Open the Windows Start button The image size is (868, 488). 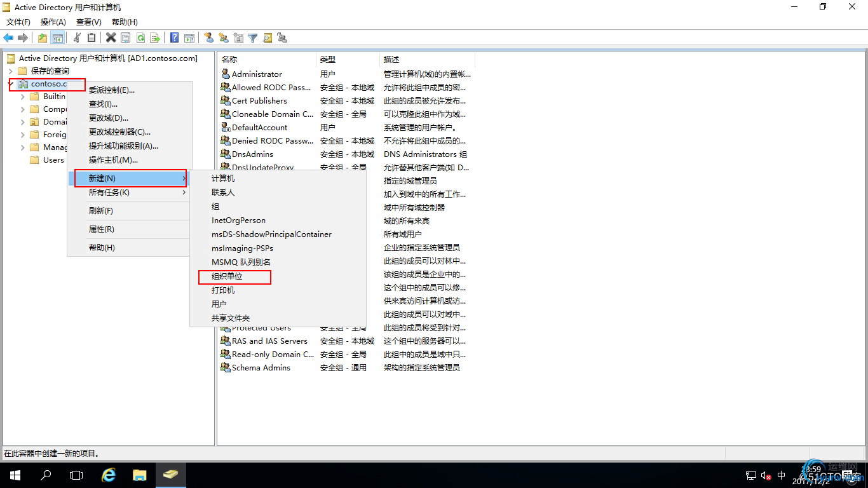click(15, 475)
